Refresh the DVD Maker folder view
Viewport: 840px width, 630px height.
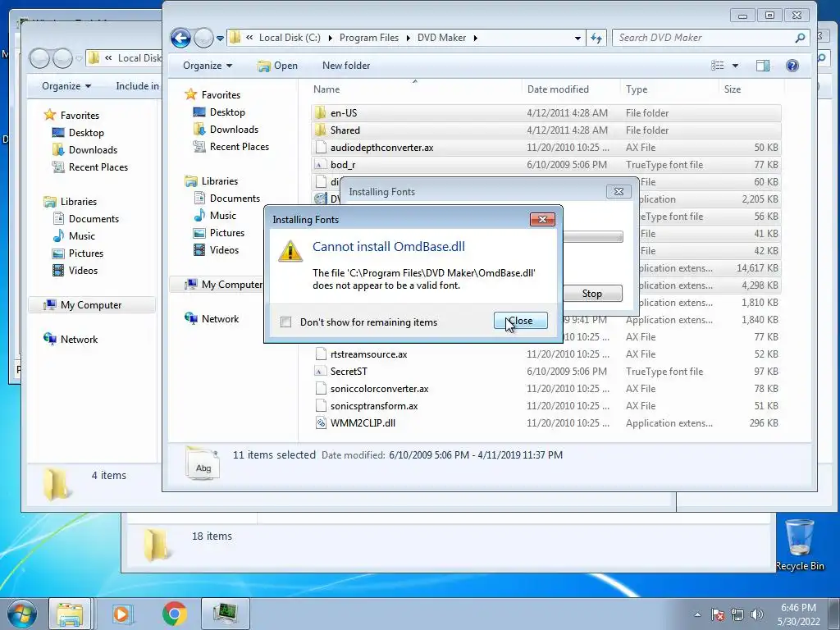pyautogui.click(x=596, y=38)
